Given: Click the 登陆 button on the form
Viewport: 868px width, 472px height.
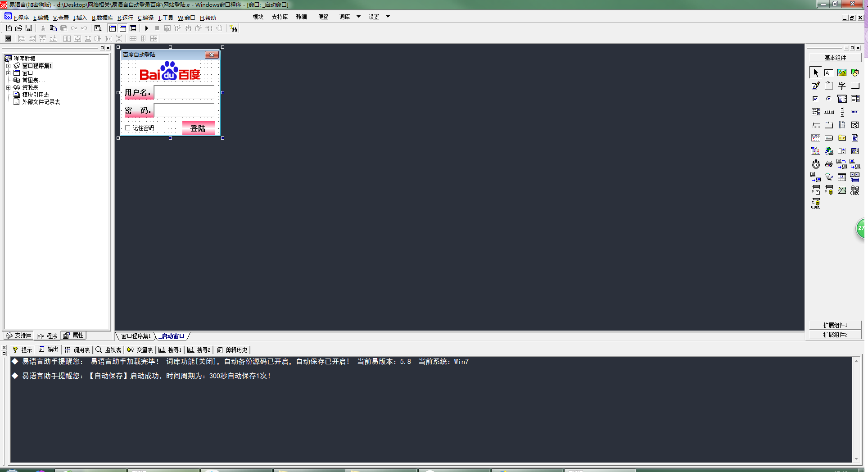Looking at the screenshot, I should point(198,128).
